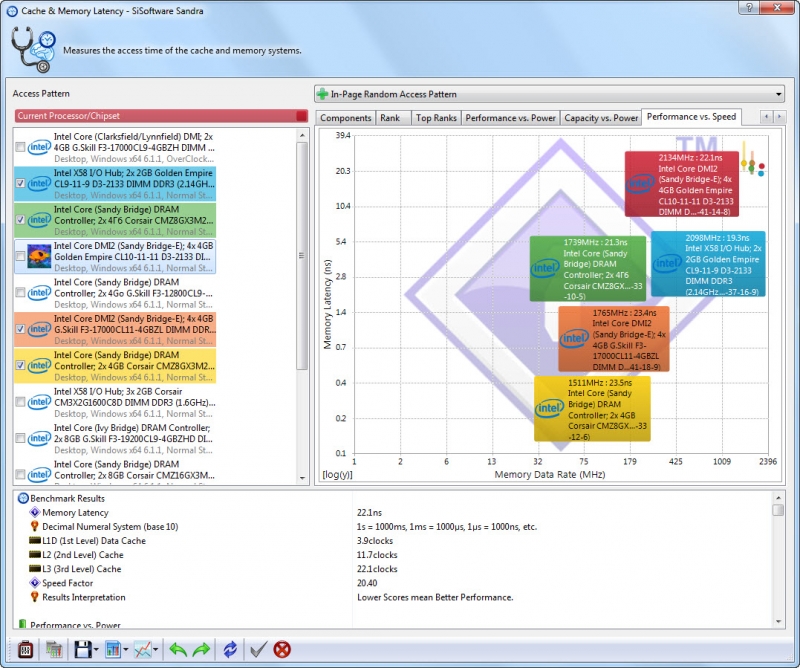Click the floppy disk save icon
The image size is (800, 668).
tap(83, 649)
